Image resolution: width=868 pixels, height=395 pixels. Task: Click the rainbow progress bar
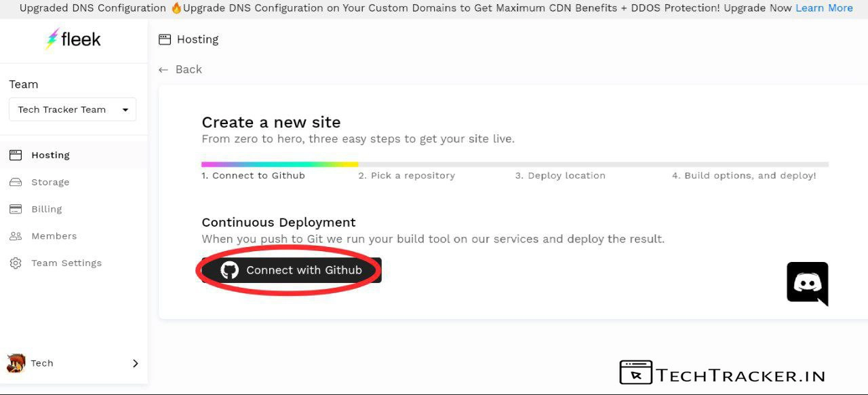[279, 164]
